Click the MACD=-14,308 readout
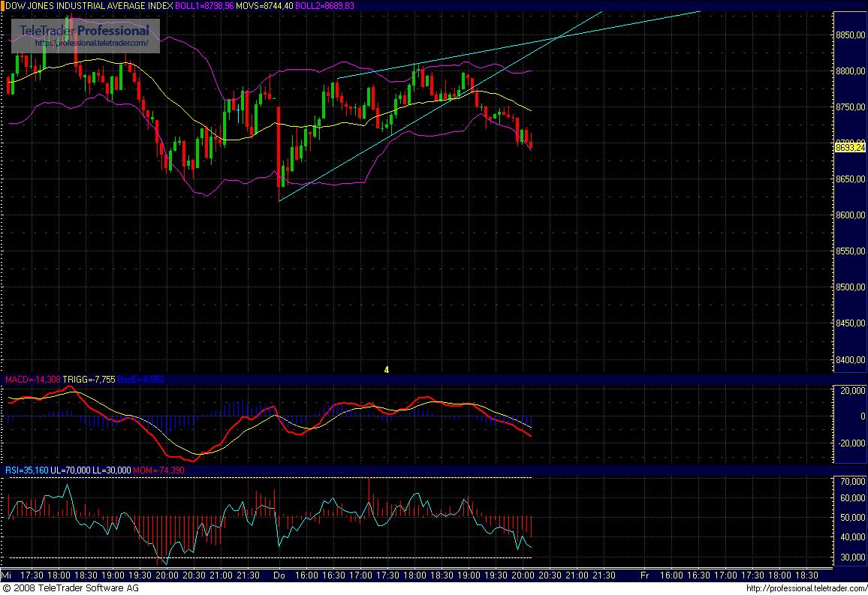Image resolution: width=868 pixels, height=595 pixels. [32, 380]
